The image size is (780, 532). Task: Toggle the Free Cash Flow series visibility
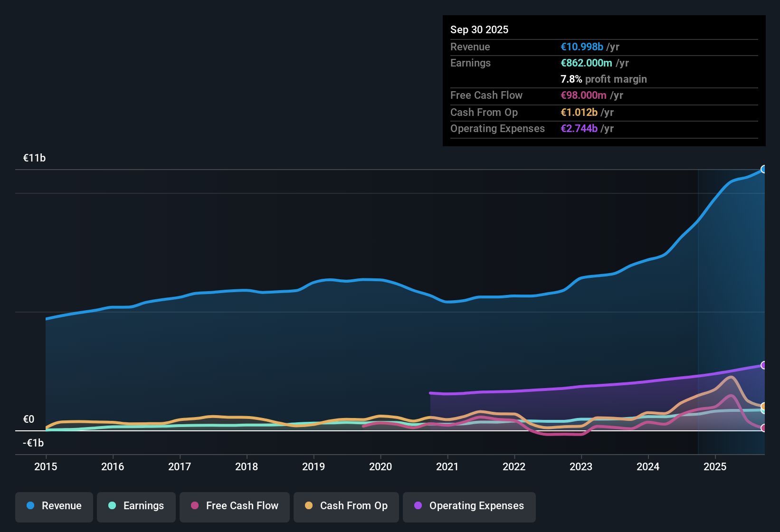pos(234,506)
